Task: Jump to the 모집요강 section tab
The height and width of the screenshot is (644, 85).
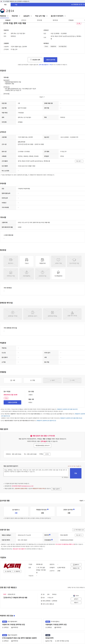Action: (x=8, y=20)
